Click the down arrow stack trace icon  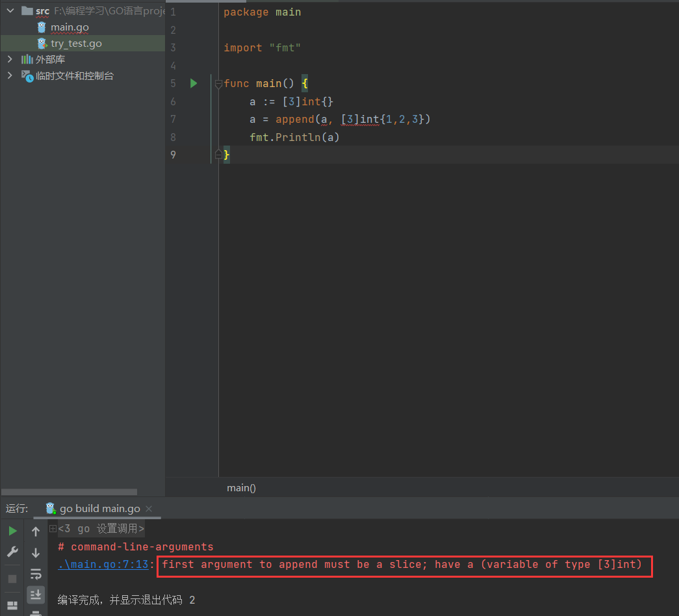click(x=36, y=553)
